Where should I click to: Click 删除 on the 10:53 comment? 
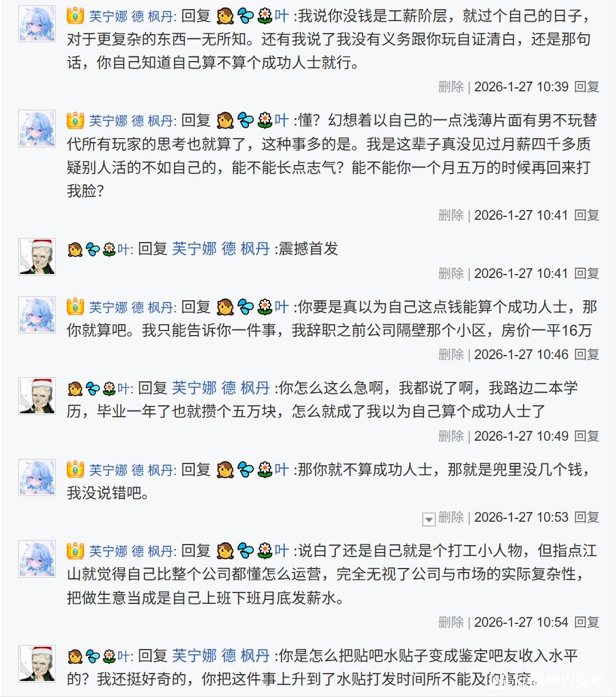coord(450,517)
